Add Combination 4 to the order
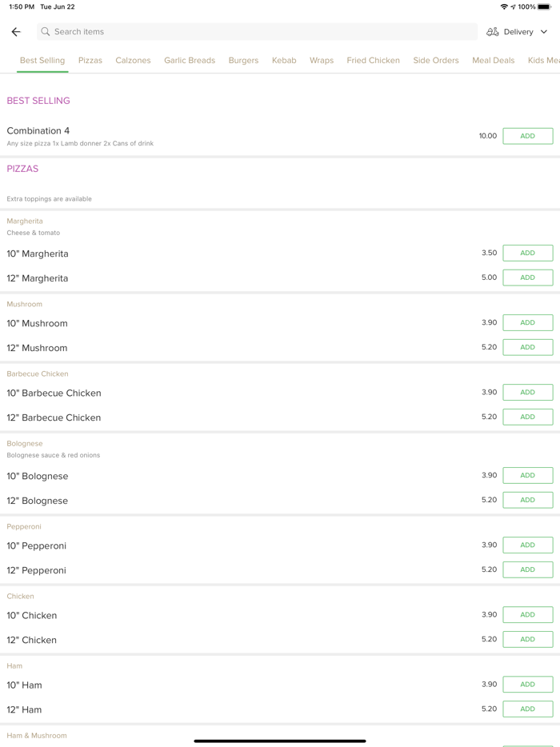 527,136
